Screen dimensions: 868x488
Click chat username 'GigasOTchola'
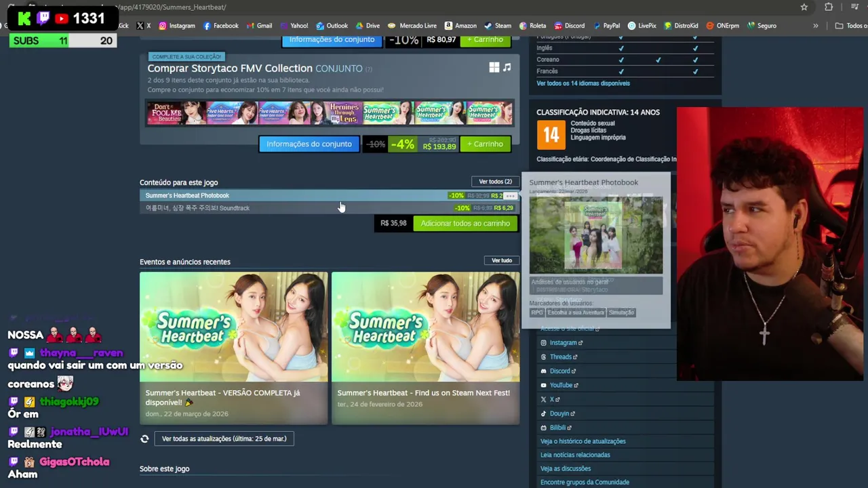click(x=74, y=462)
